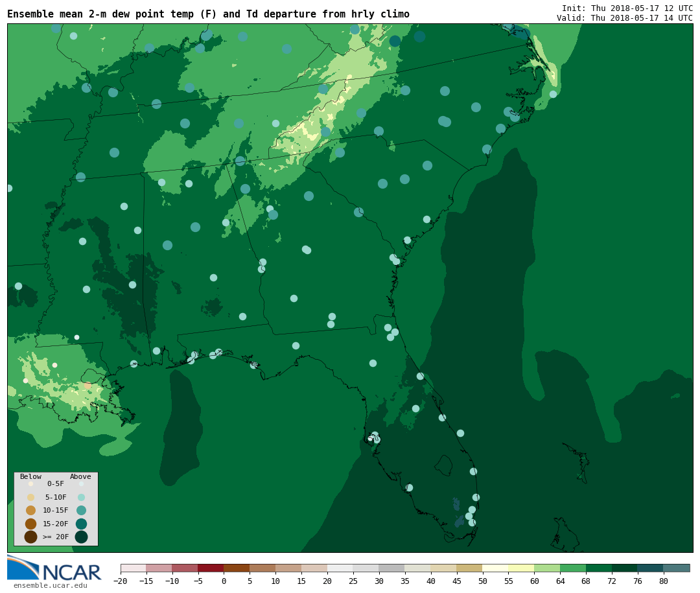Pick the colorbar segment between 5 and 10
The height and width of the screenshot is (593, 700).
click(263, 568)
